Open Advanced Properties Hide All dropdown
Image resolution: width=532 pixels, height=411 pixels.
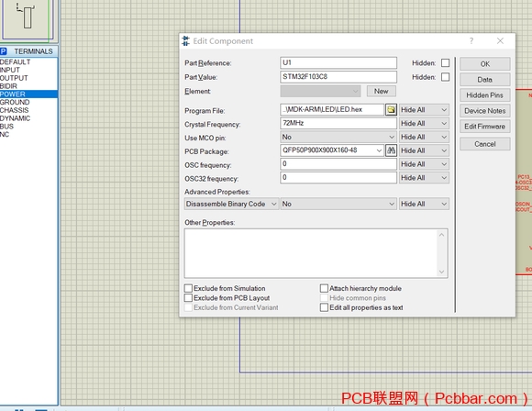pos(424,204)
